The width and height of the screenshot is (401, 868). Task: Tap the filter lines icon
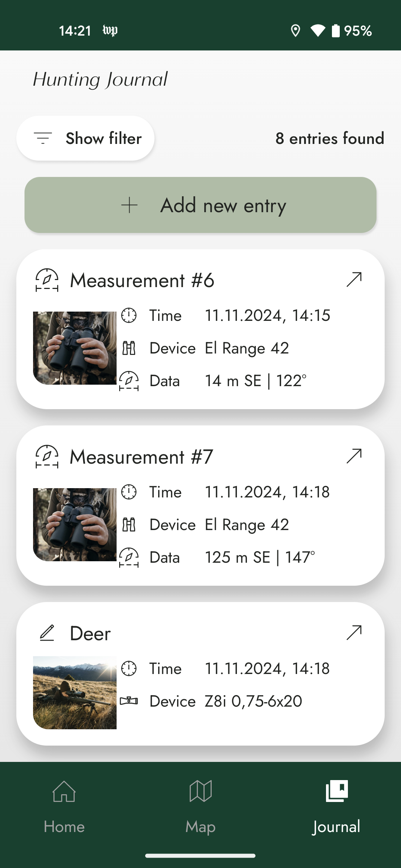43,138
